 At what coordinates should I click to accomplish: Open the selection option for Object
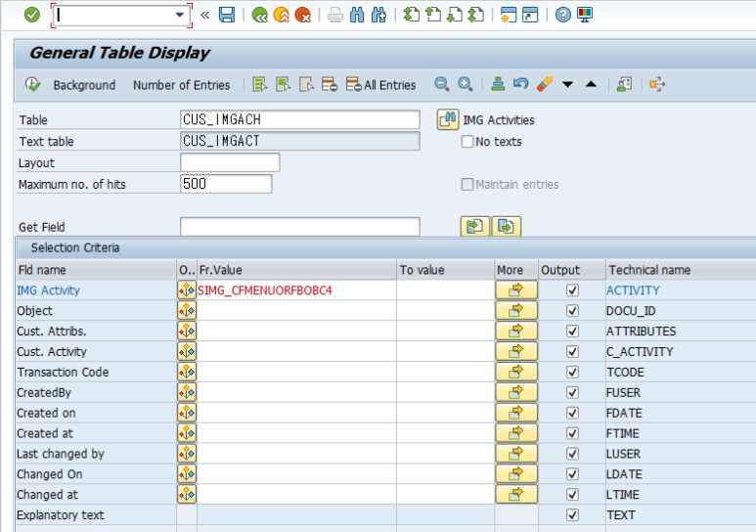point(187,311)
